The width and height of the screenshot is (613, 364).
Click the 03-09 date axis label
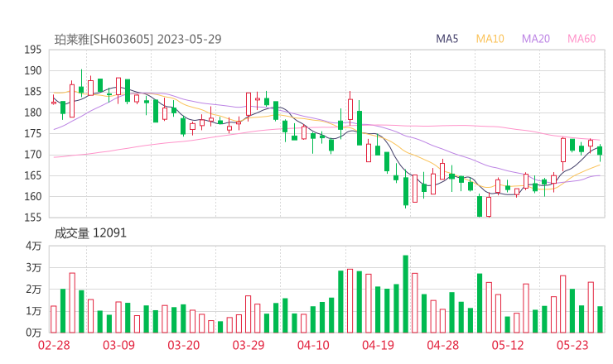tap(118, 345)
